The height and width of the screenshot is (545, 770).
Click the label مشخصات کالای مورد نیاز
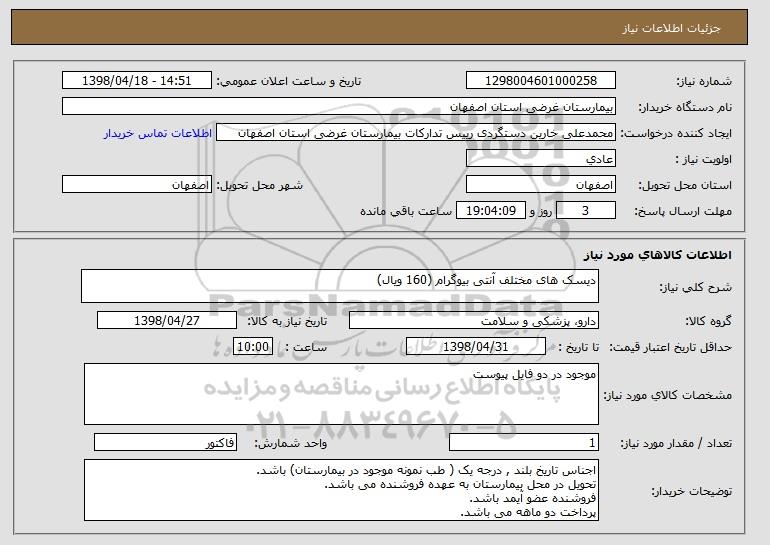[x=667, y=395]
